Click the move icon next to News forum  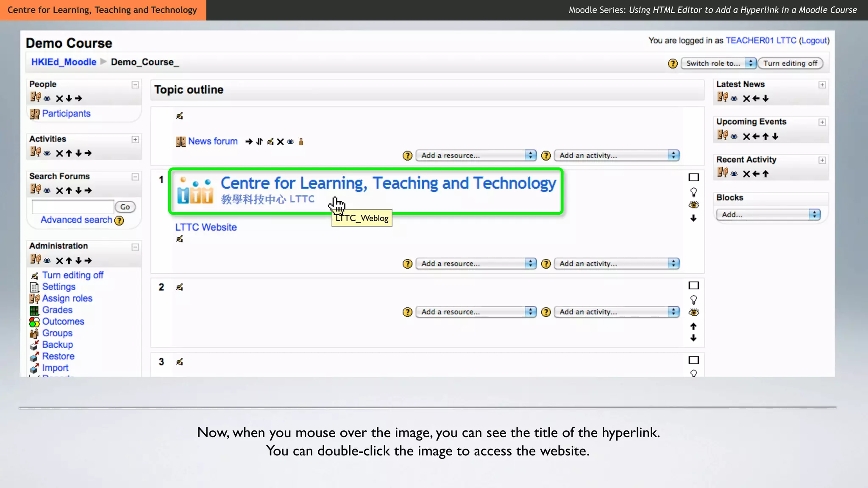pyautogui.click(x=259, y=141)
